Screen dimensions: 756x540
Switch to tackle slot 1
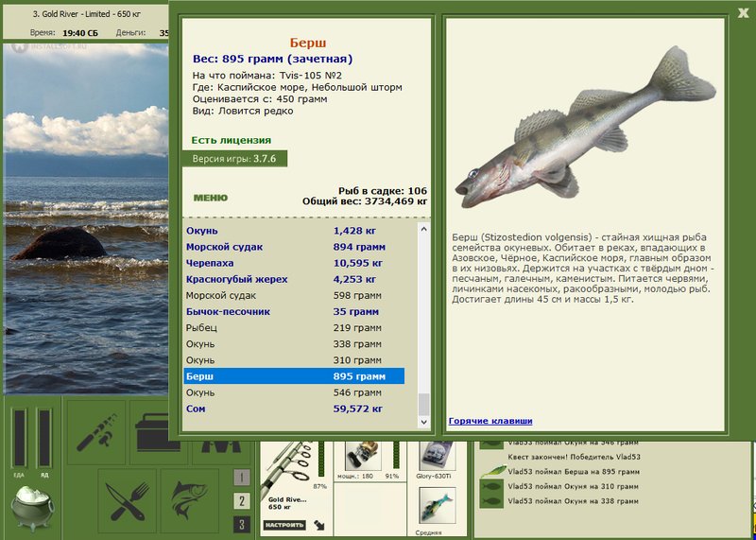242,478
